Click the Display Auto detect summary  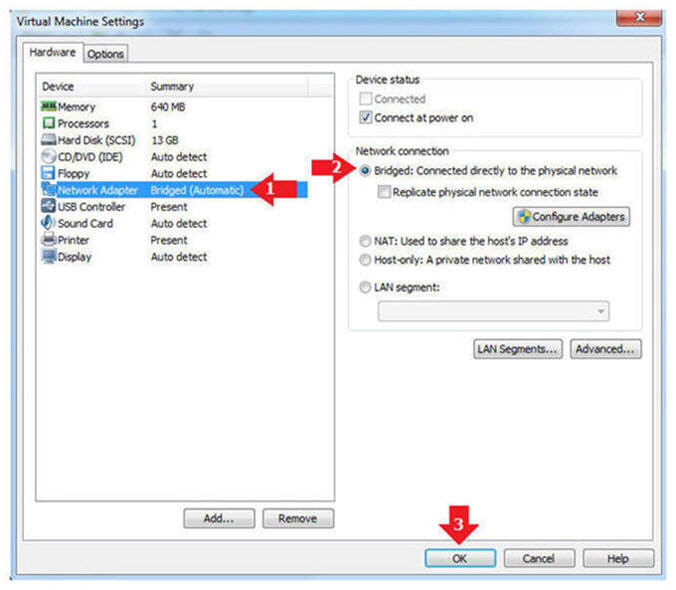click(179, 257)
